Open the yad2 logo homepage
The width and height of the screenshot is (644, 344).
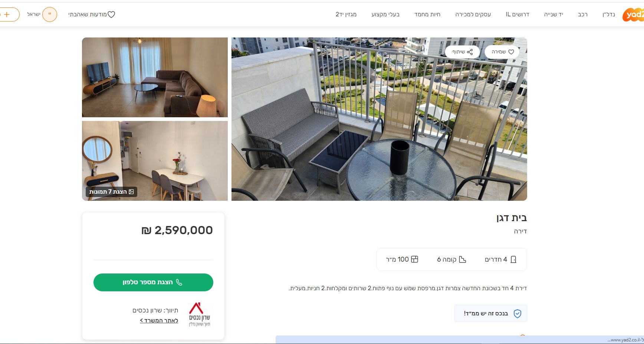tap(633, 15)
